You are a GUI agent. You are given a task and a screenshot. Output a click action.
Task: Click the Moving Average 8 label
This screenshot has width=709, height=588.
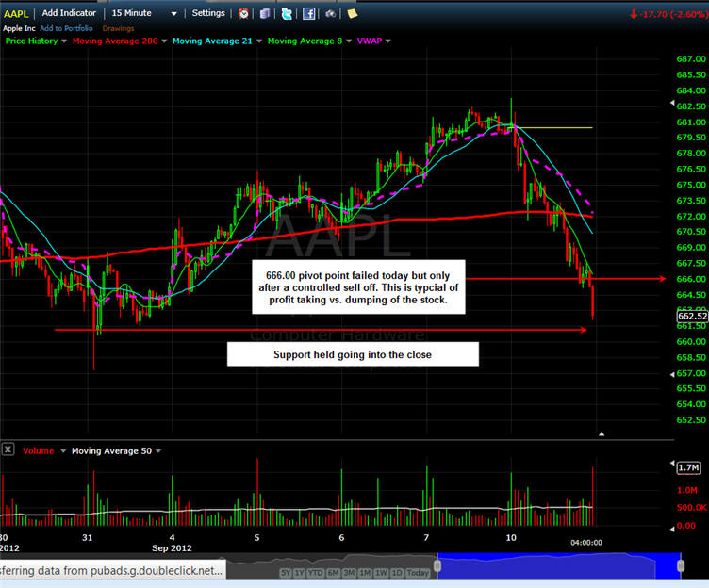[305, 41]
